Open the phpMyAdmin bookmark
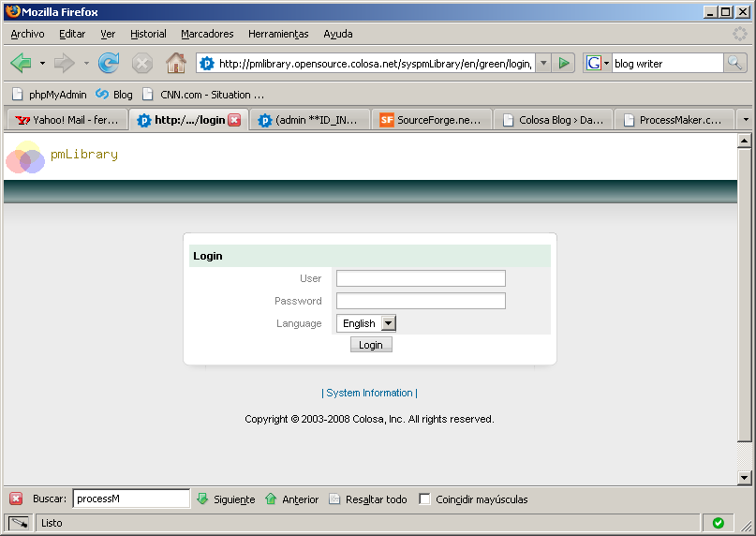The width and height of the screenshot is (756, 536). click(49, 95)
